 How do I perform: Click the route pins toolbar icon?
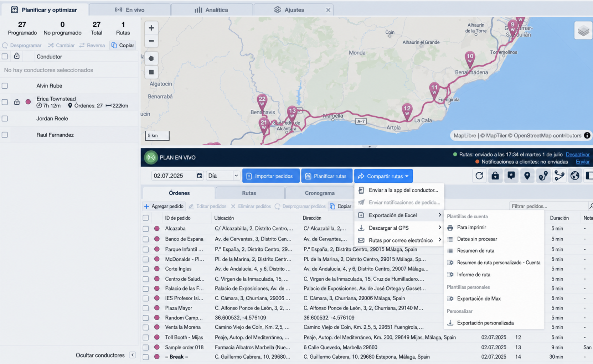(543, 176)
